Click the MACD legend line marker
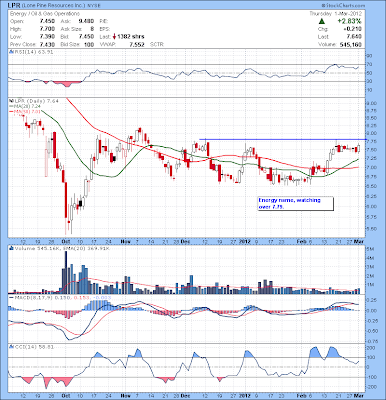The height and width of the screenshot is (400, 386). tap(11, 297)
